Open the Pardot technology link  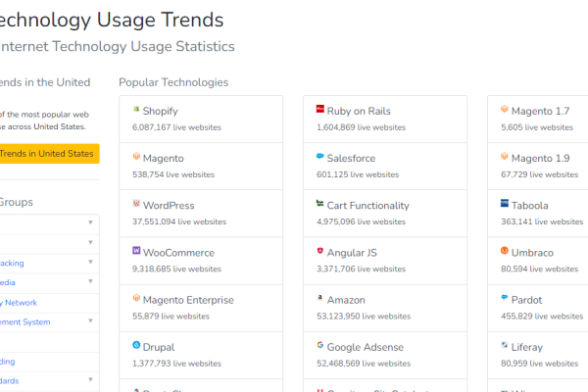526,300
